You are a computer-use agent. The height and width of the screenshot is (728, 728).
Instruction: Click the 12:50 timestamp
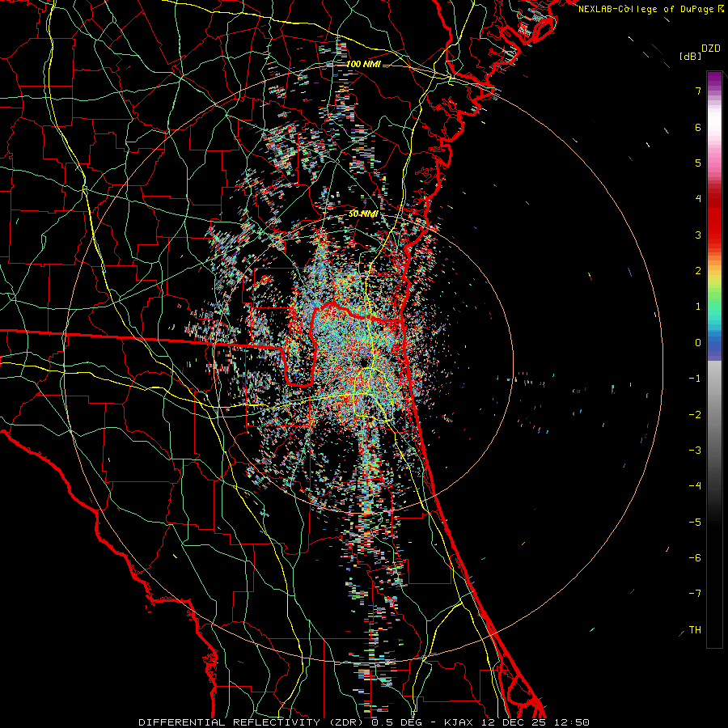(572, 722)
